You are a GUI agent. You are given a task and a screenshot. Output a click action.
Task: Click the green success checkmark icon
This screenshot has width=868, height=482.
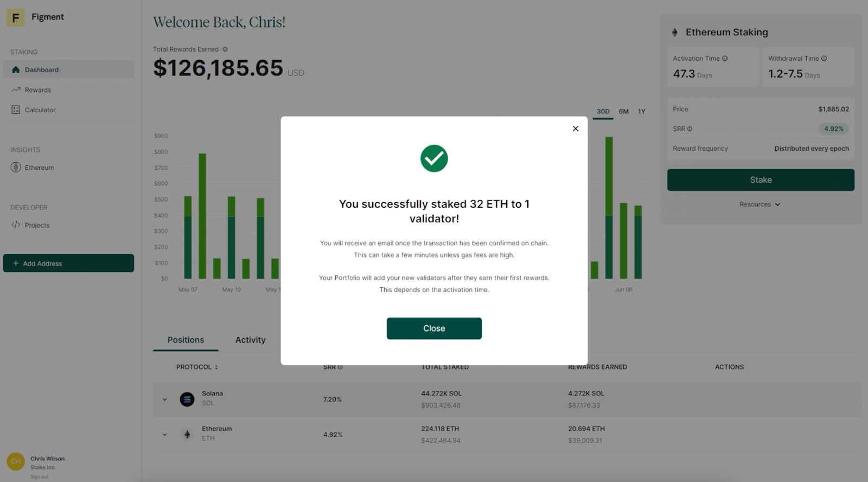[434, 158]
